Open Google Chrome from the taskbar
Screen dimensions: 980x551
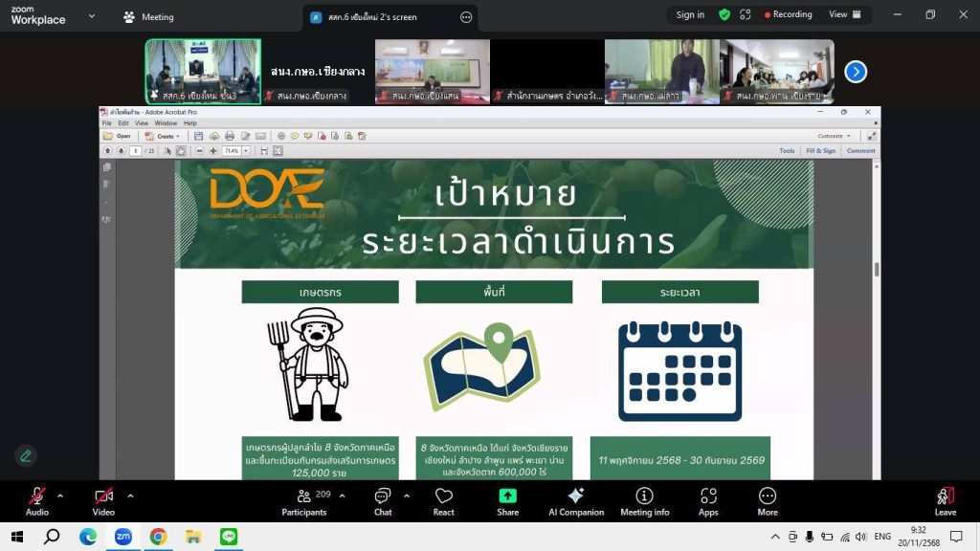[x=158, y=537]
